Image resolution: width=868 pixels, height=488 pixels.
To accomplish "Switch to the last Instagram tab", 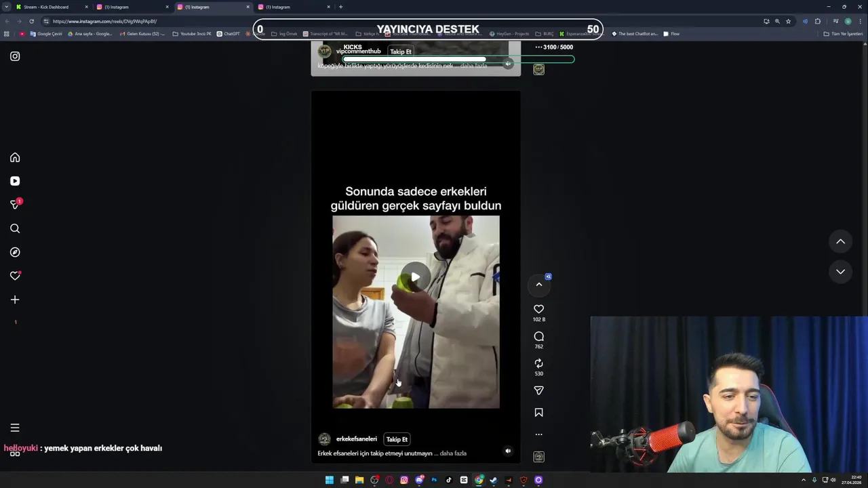I will 293,7.
